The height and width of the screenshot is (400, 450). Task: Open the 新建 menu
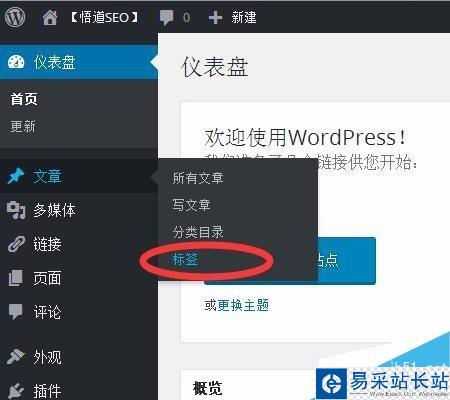[244, 17]
